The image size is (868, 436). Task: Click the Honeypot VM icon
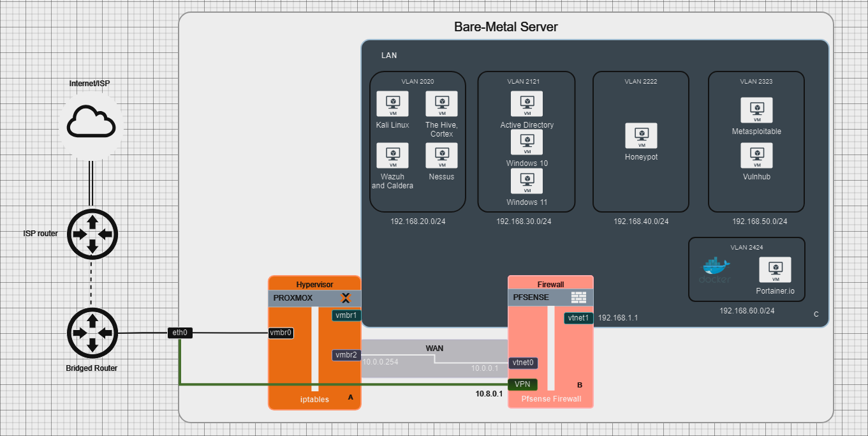pos(640,136)
